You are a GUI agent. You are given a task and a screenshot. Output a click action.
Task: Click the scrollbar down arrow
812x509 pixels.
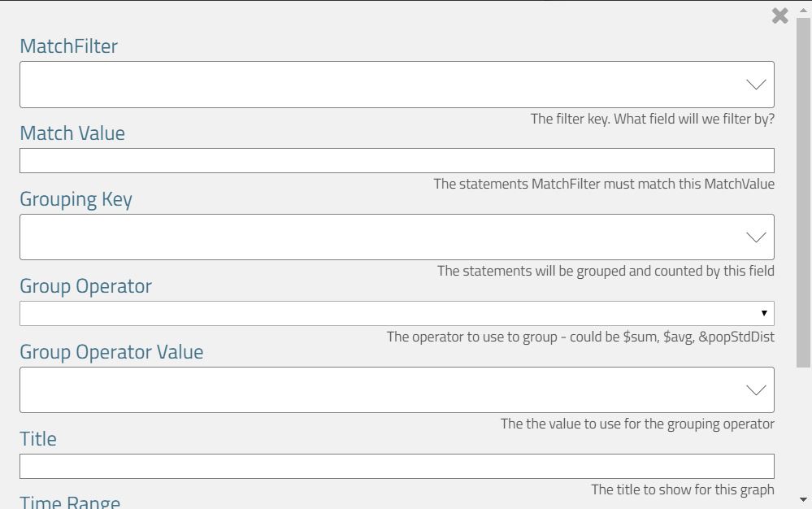coord(804,499)
